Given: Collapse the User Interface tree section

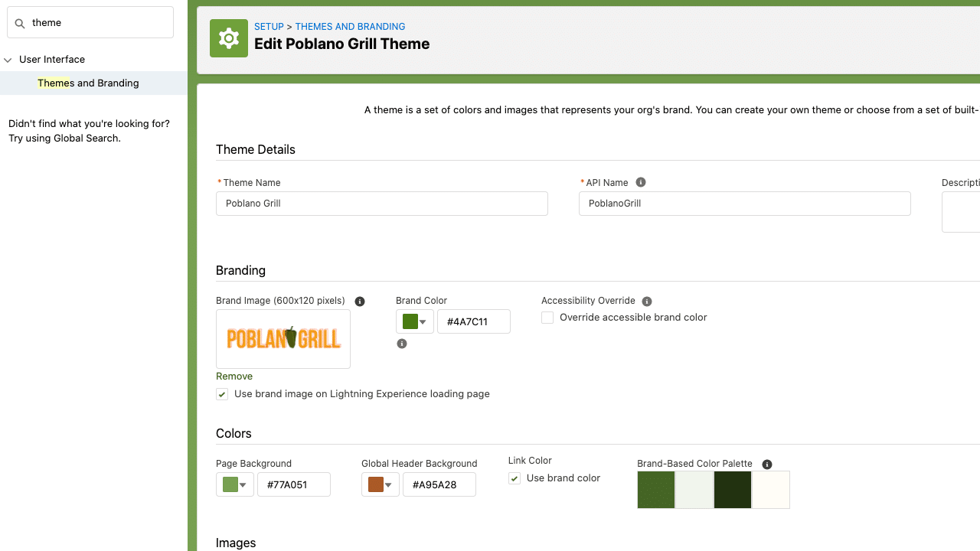Looking at the screenshot, I should coord(8,60).
